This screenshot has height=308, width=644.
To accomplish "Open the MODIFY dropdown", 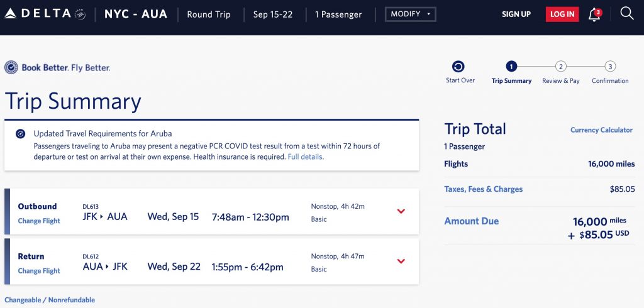I will 409,14.
